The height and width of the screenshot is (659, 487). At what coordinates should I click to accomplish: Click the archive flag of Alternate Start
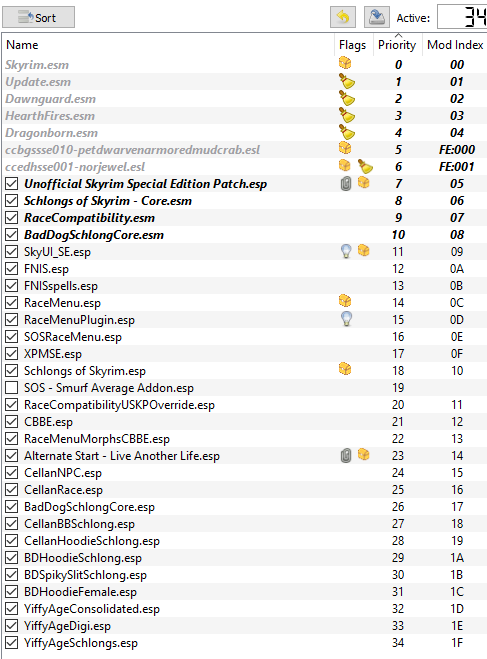[x=363, y=454]
